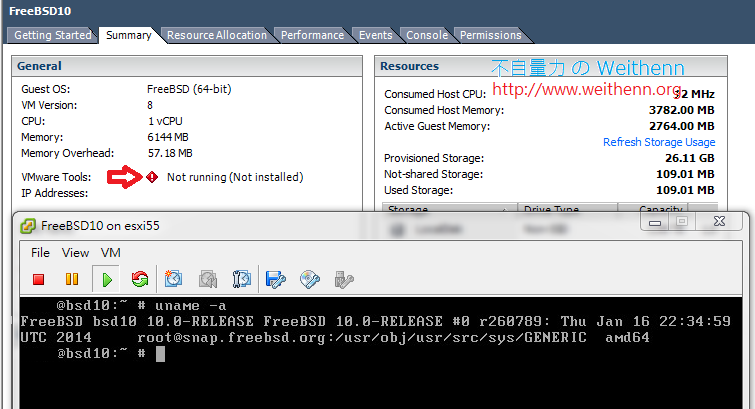755x409 pixels.
Task: Open the VM menu in console window
Action: (111, 253)
